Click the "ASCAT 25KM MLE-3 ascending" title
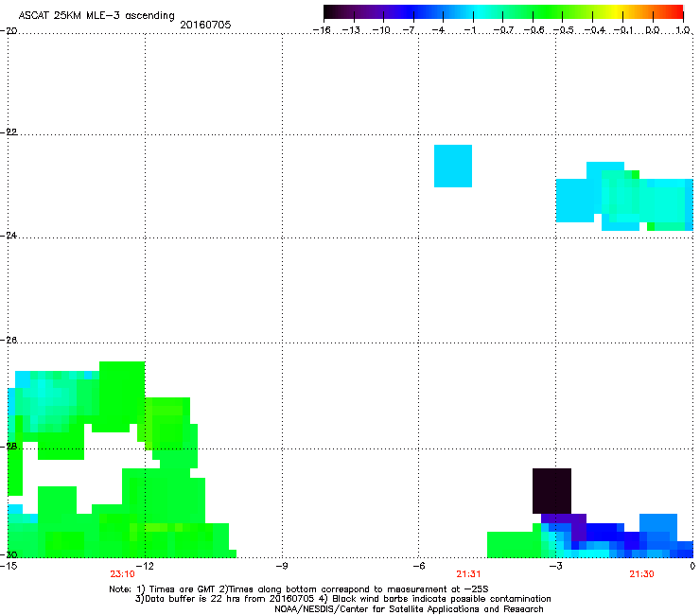Image resolution: width=700 pixels, height=615 pixels. point(96,16)
